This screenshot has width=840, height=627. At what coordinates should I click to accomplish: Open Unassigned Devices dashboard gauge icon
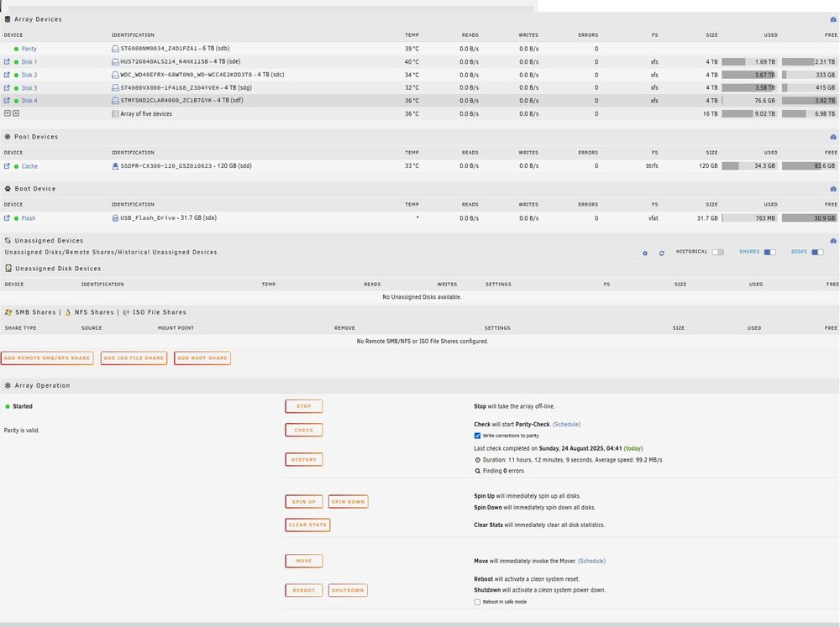click(x=833, y=241)
